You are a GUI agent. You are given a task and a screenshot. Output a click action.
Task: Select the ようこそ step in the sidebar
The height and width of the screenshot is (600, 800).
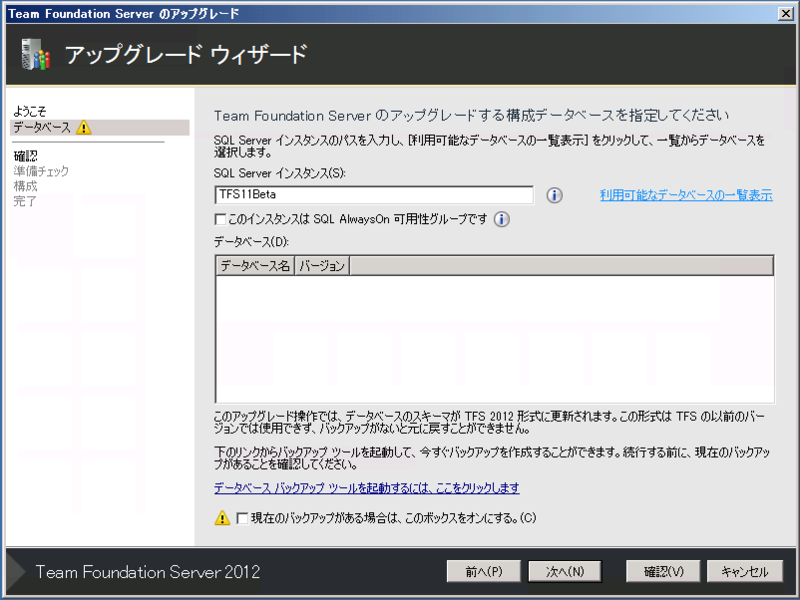pos(30,111)
